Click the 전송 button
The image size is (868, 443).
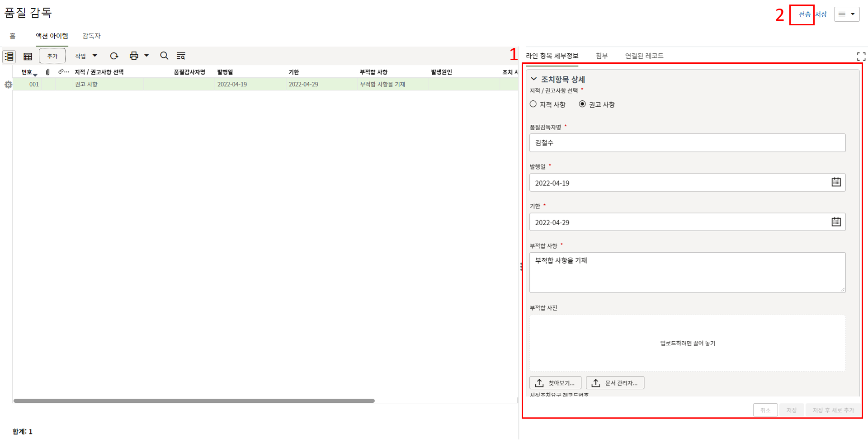click(x=804, y=14)
